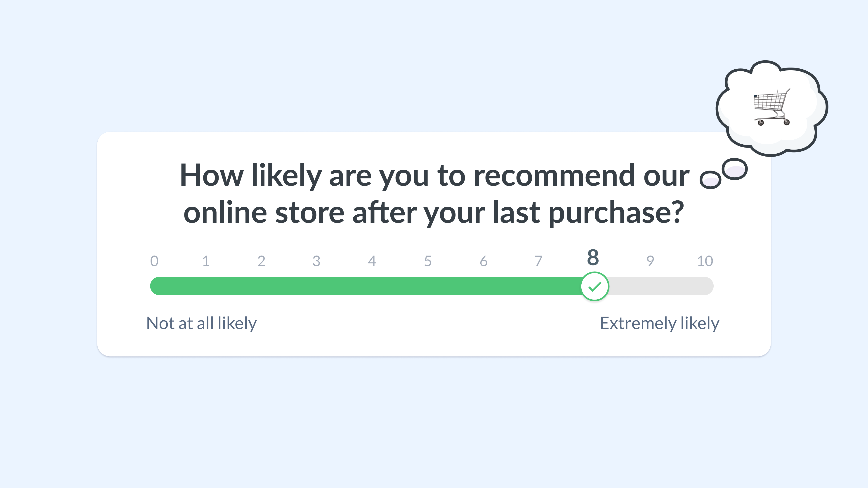Click the highlighted rating 8
This screenshot has height=488, width=868.
tap(593, 258)
